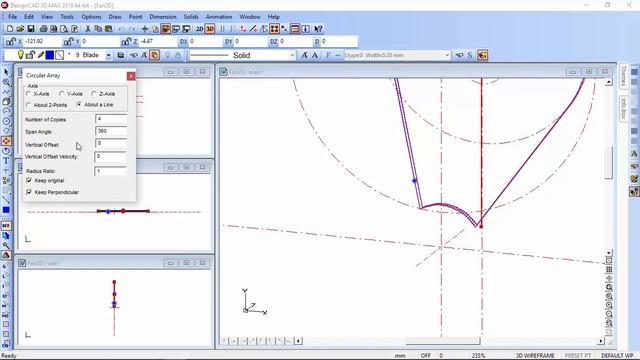This screenshot has width=640, height=360.
Task: Open a file with the folder icon
Action: [20, 29]
